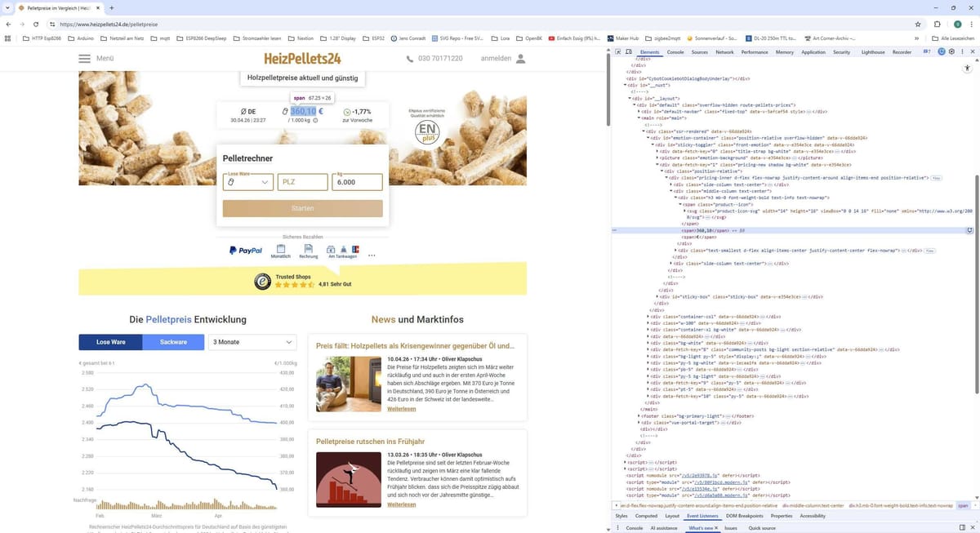The height and width of the screenshot is (533, 980).
Task: Select the Rechnung payment icon
Action: tap(308, 251)
